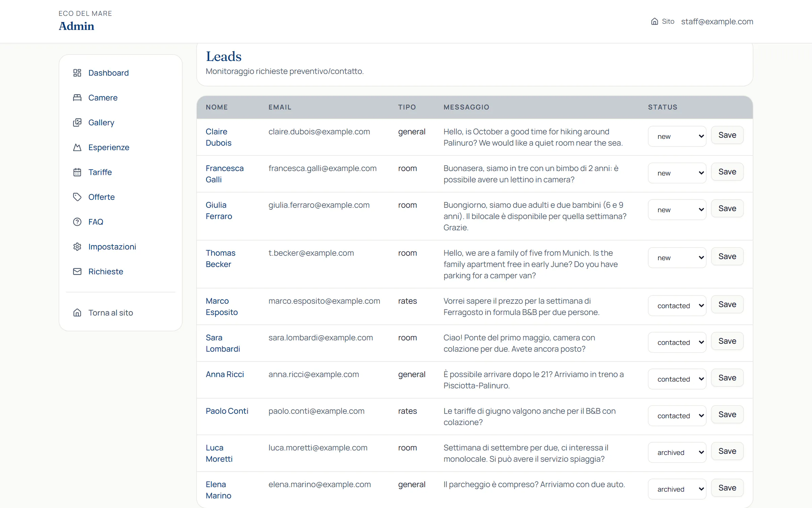Screen dimensions: 812x508
Task: Save status for Elena Marino
Action: click(x=727, y=488)
